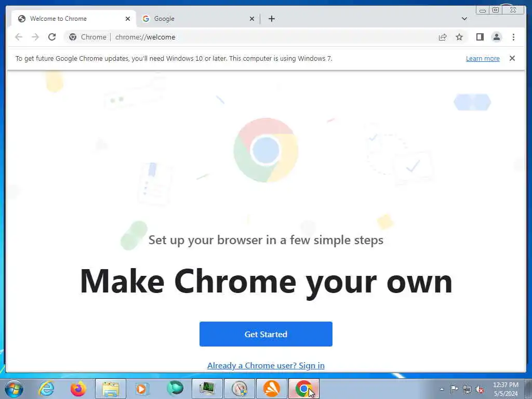Share this page via the share icon
This screenshot has width=532, height=399.
[x=443, y=37]
